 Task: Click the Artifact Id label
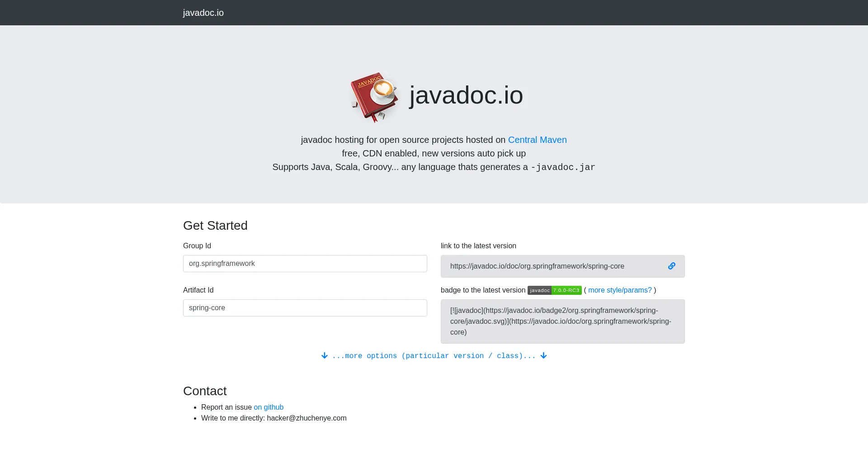tap(198, 290)
